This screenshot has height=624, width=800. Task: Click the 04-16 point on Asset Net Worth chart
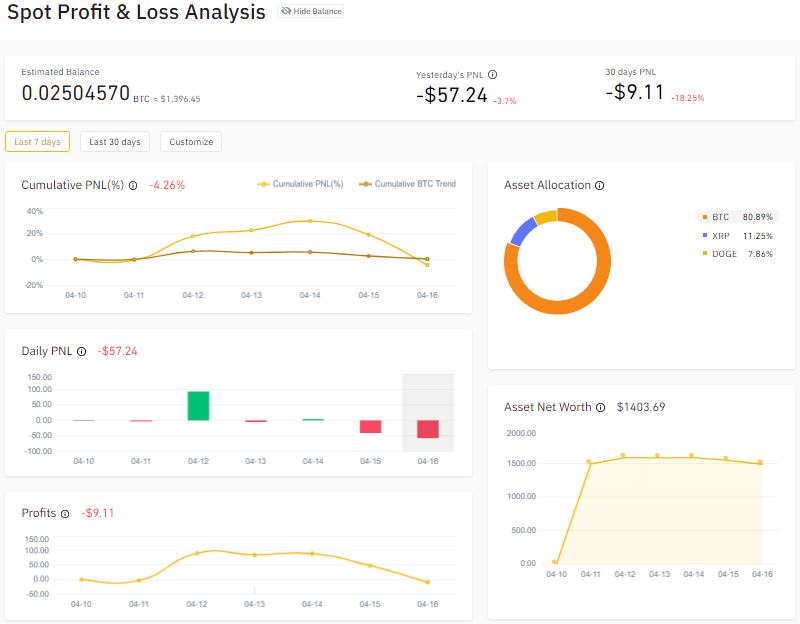761,463
